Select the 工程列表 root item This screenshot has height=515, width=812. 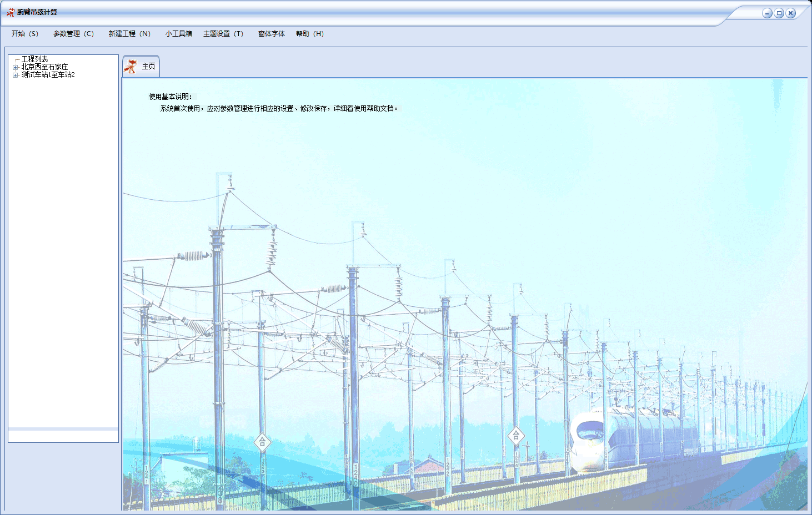34,59
